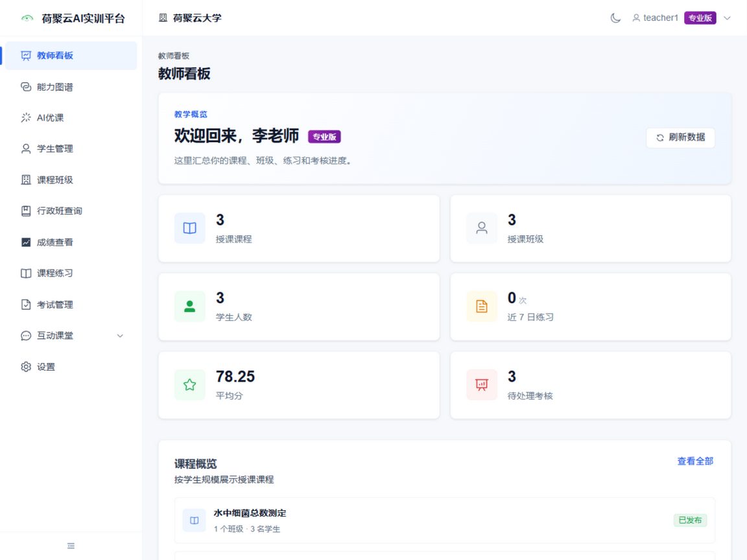Click the 荷聚云 logo icon in the sidebar header
Screen dimensions: 747x560
[27, 19]
